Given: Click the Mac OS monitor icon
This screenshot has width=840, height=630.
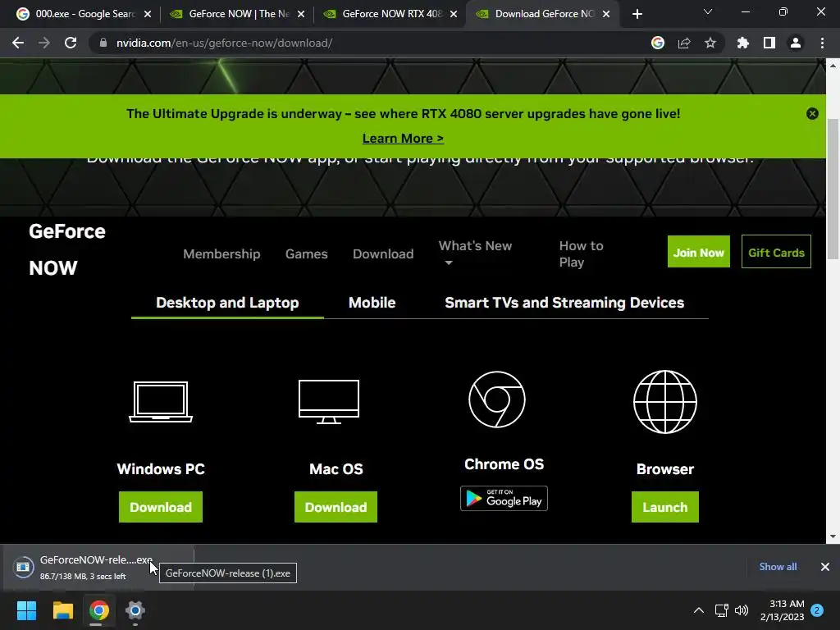Looking at the screenshot, I should [329, 402].
